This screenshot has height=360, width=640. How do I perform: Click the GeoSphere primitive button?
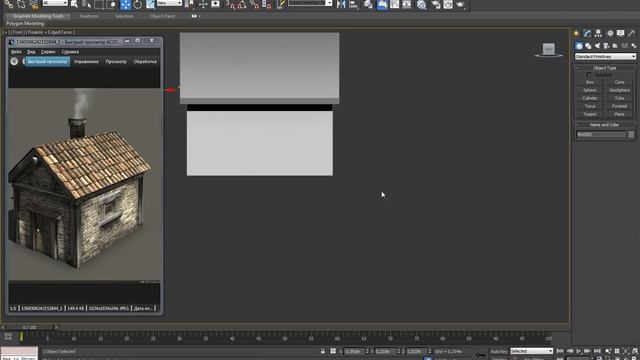(620, 90)
